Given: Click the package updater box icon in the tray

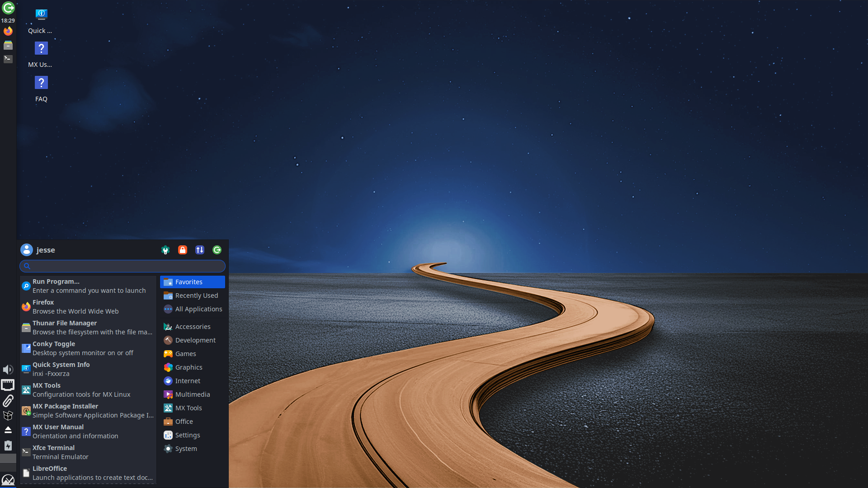Looking at the screenshot, I should pos(8,415).
